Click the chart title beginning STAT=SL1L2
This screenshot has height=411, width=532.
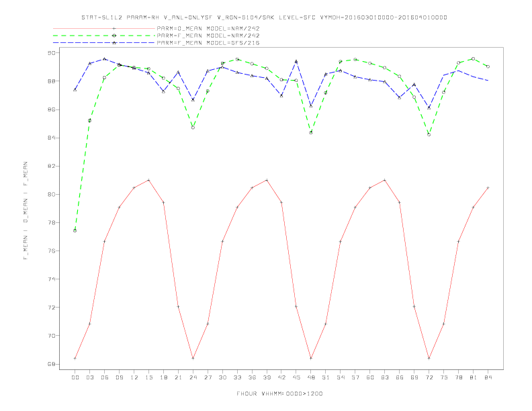[264, 17]
